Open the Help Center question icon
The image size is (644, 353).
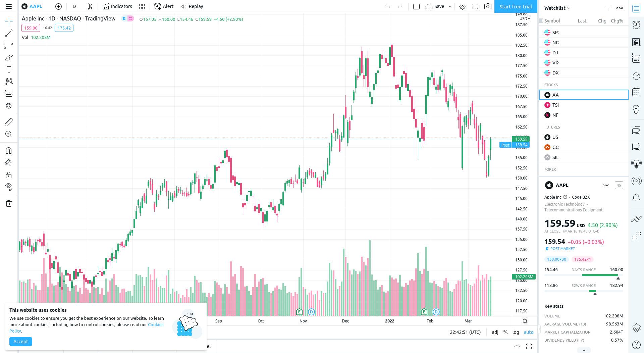click(636, 345)
